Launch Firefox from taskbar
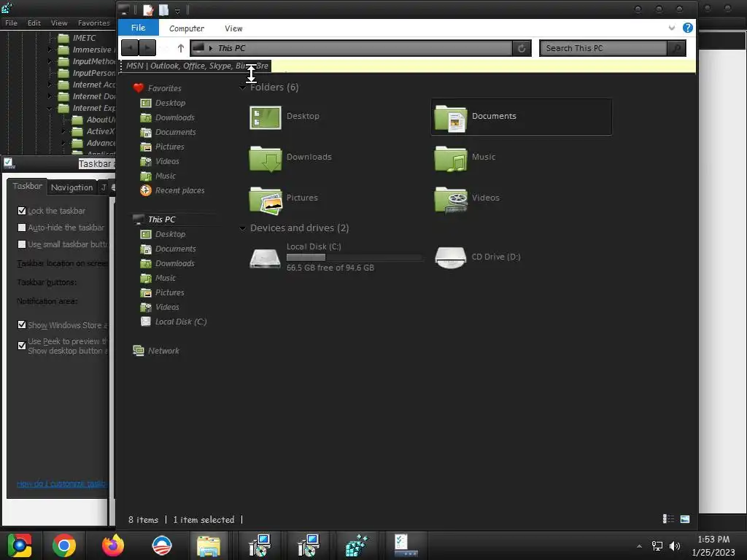747x560 pixels. tap(113, 545)
